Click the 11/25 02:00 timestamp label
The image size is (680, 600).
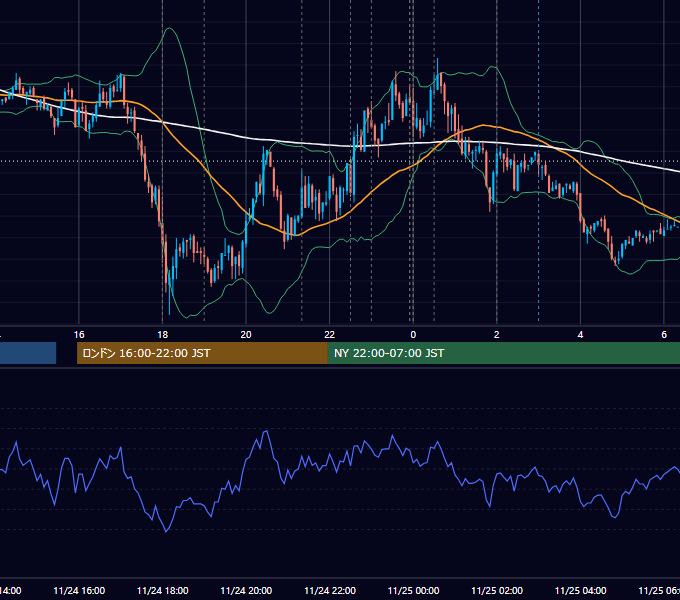[497, 591]
